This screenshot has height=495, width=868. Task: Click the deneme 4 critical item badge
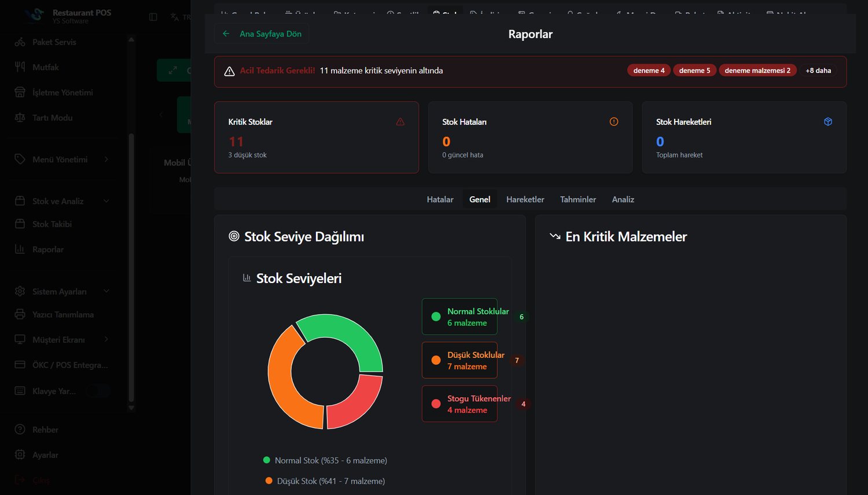649,71
